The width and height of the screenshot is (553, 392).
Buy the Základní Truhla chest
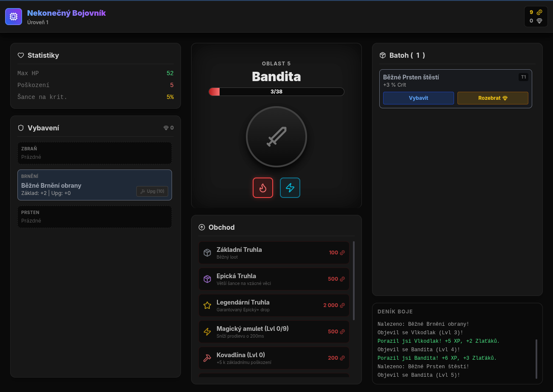274,253
